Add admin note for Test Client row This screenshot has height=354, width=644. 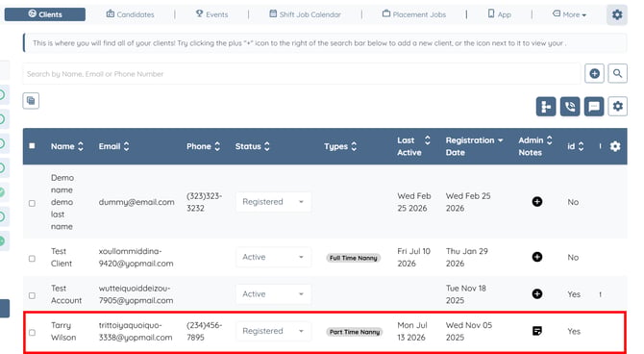[x=536, y=257]
